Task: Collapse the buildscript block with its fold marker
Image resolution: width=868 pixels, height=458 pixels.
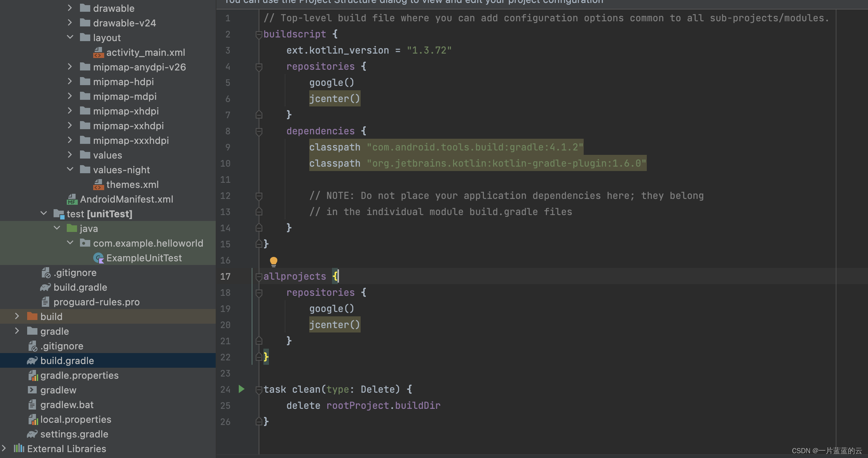Action: click(259, 34)
